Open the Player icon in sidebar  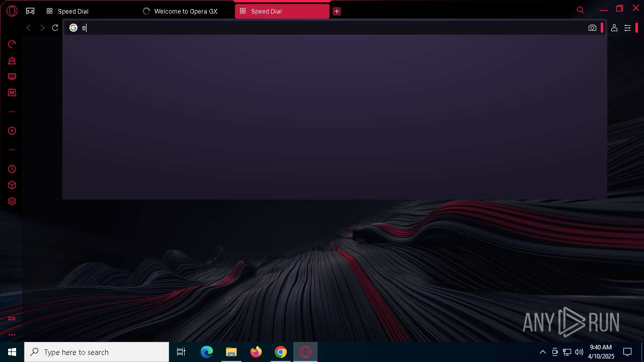pyautogui.click(x=12, y=131)
